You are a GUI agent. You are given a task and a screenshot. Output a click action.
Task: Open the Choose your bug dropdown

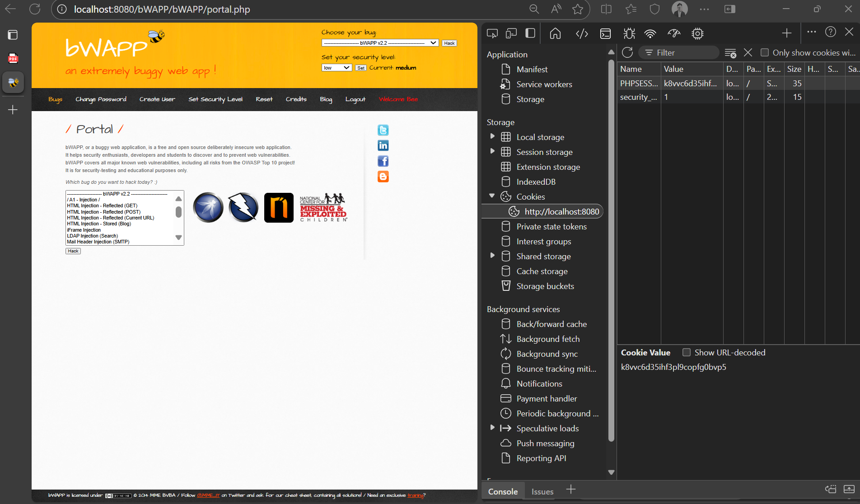point(380,43)
